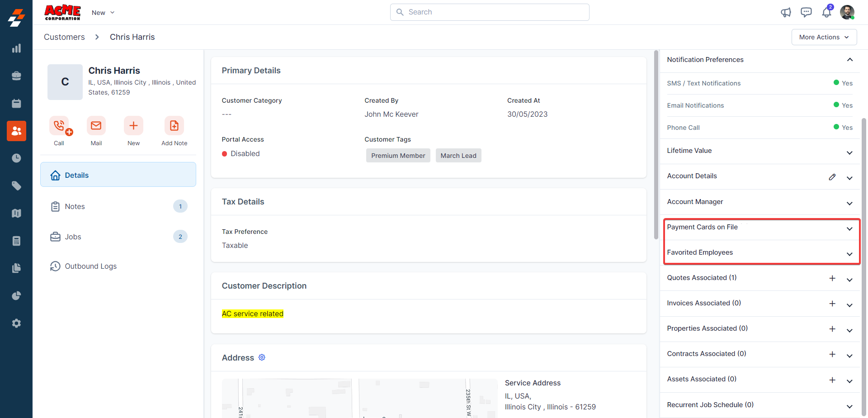Open Settings gear in left sidebar
868x418 pixels.
pyautogui.click(x=16, y=323)
